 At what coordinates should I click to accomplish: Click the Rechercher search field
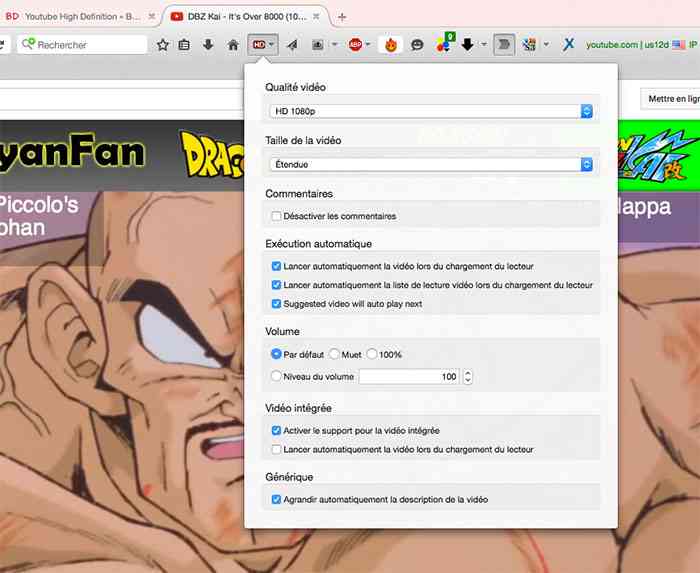(x=83, y=45)
